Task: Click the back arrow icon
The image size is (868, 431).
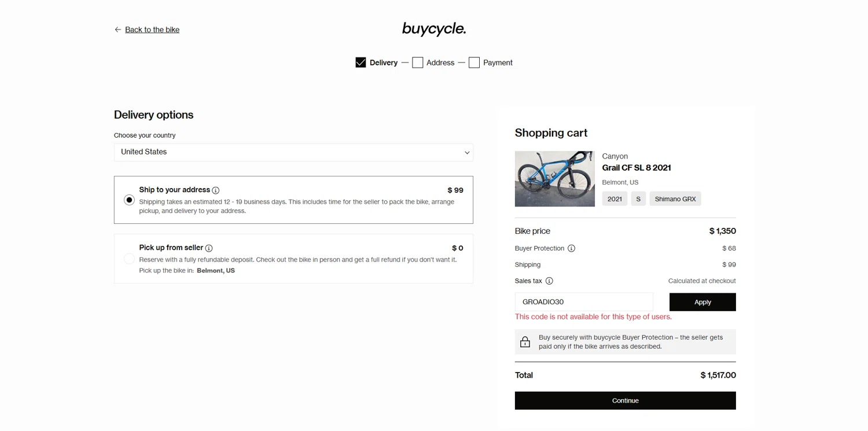Action: tap(117, 30)
